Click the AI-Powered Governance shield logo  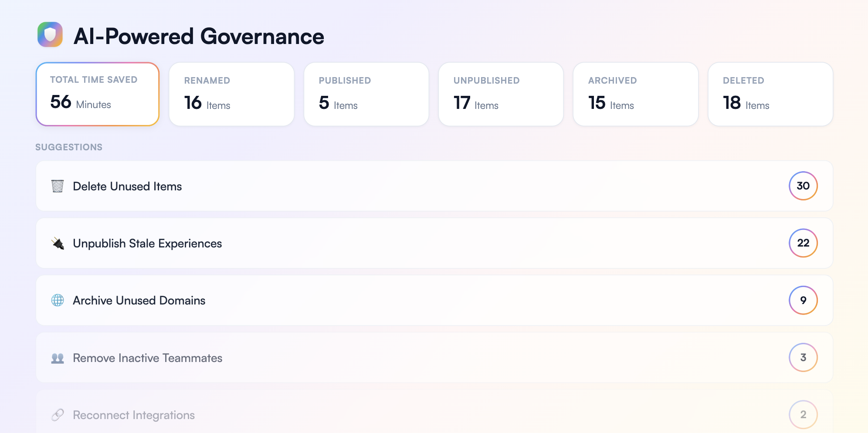point(50,35)
